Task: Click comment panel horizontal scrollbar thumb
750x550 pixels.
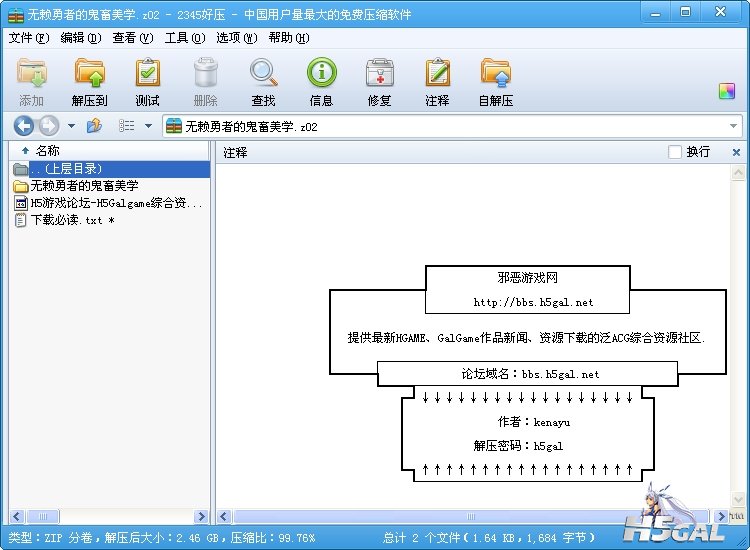Action: coord(470,517)
